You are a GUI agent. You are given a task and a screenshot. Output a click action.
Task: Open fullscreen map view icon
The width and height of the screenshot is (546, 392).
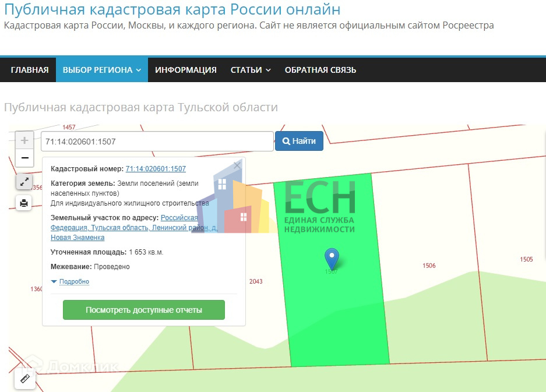point(24,182)
